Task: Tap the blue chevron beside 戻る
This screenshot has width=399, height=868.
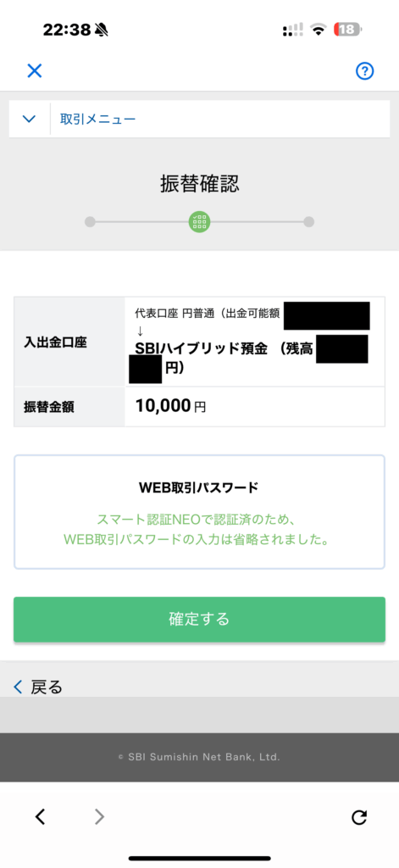Action: (18, 687)
